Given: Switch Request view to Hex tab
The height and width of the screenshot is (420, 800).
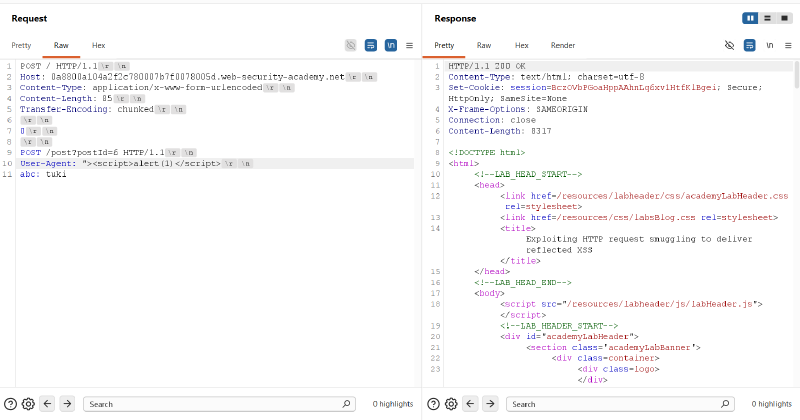Looking at the screenshot, I should coord(98,45).
